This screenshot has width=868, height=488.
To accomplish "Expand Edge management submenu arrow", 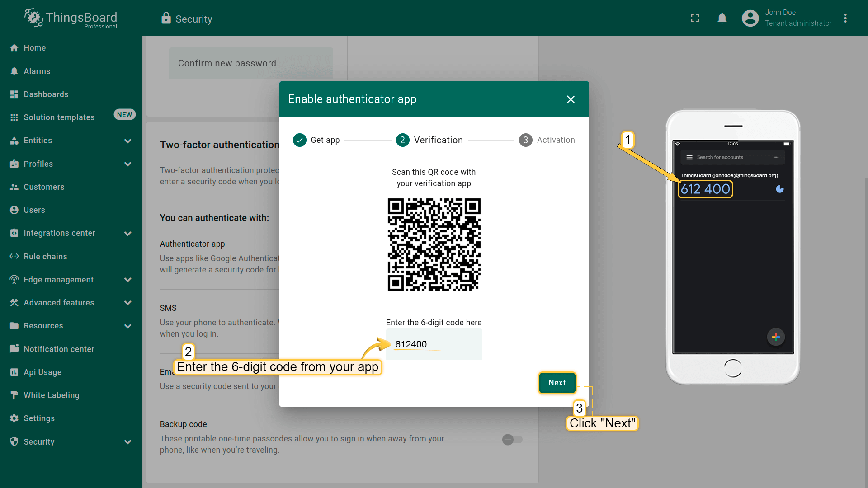I will coord(128,280).
